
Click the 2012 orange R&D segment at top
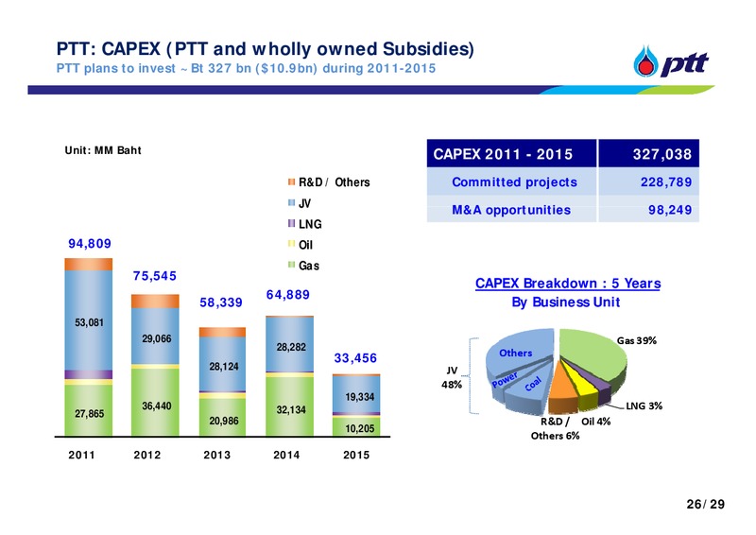155,302
